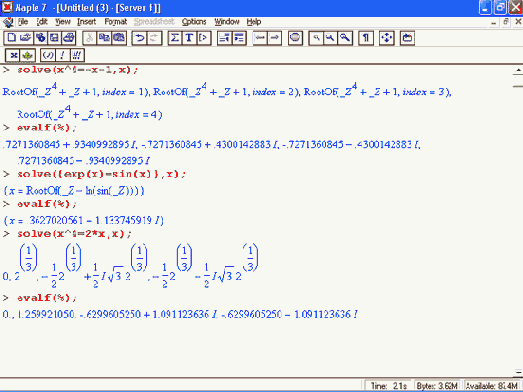Screen dimensions: 523x392
Task: Open the worksheet document control menu icon
Action: click(x=8, y=22)
